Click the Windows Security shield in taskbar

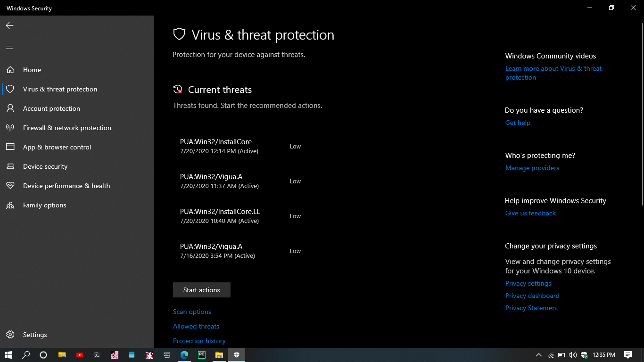pyautogui.click(x=237, y=355)
